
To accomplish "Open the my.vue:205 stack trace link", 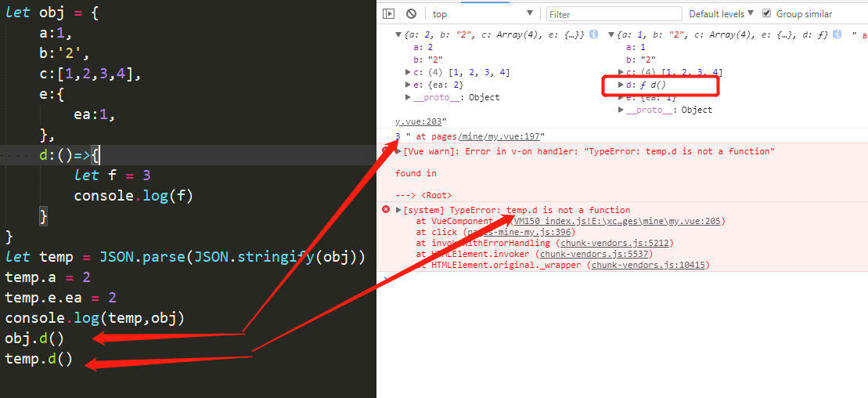I will 617,221.
